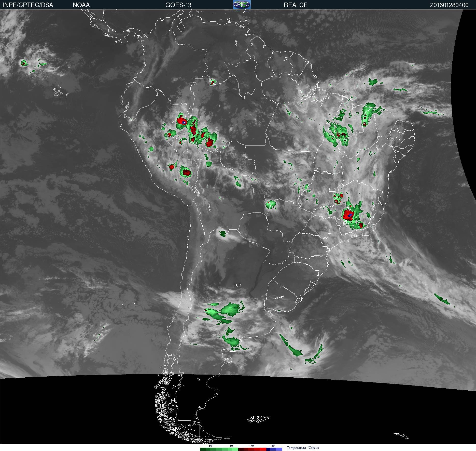Click the -80 legend value

click(x=272, y=446)
